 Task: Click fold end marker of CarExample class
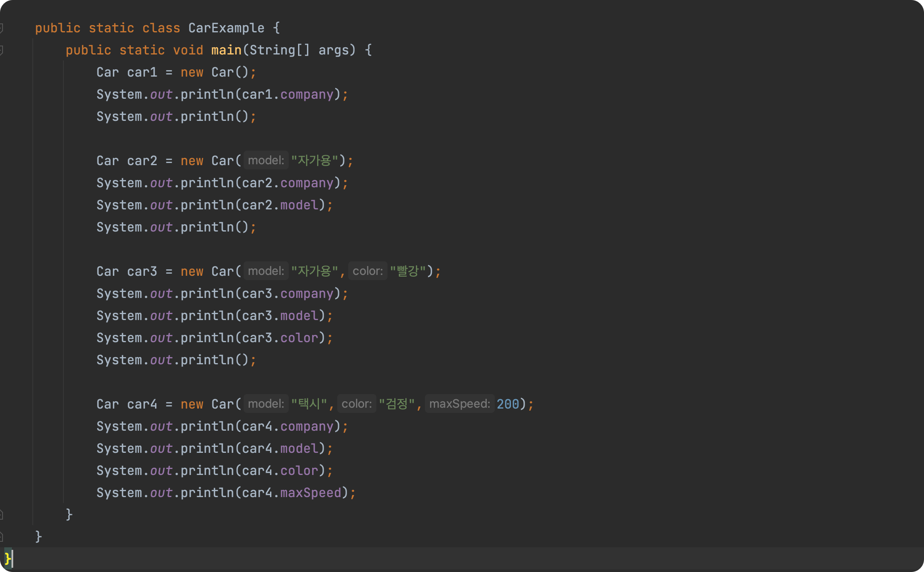click(x=2, y=536)
